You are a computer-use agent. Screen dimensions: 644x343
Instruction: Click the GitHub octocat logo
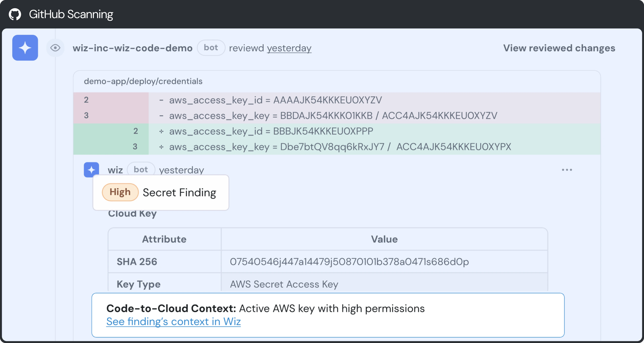tap(15, 14)
